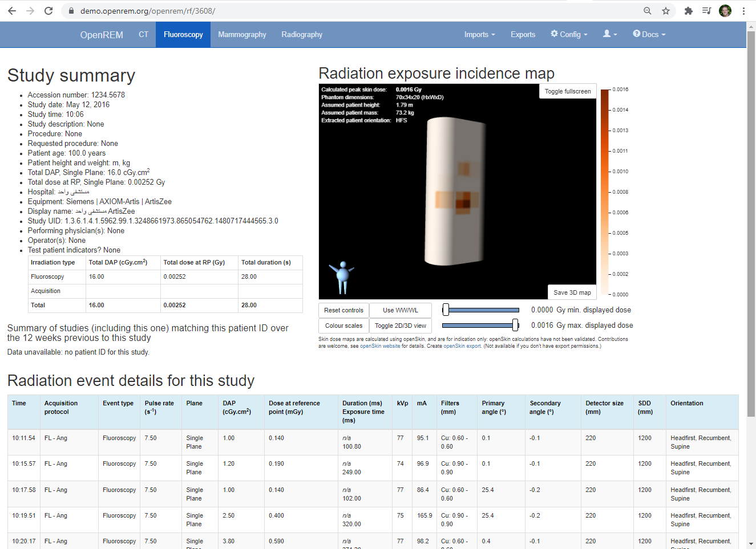The height and width of the screenshot is (549, 756).
Task: Expand the Imports dropdown menu
Action: [x=479, y=35]
